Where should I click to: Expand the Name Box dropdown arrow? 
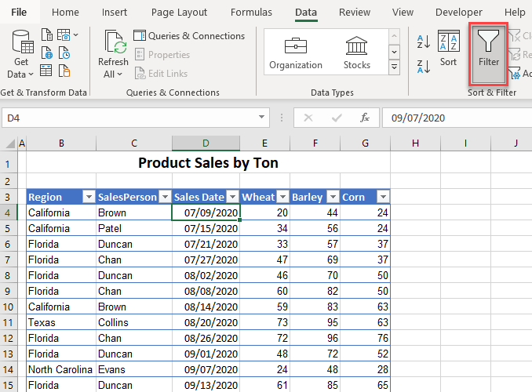coord(263,118)
